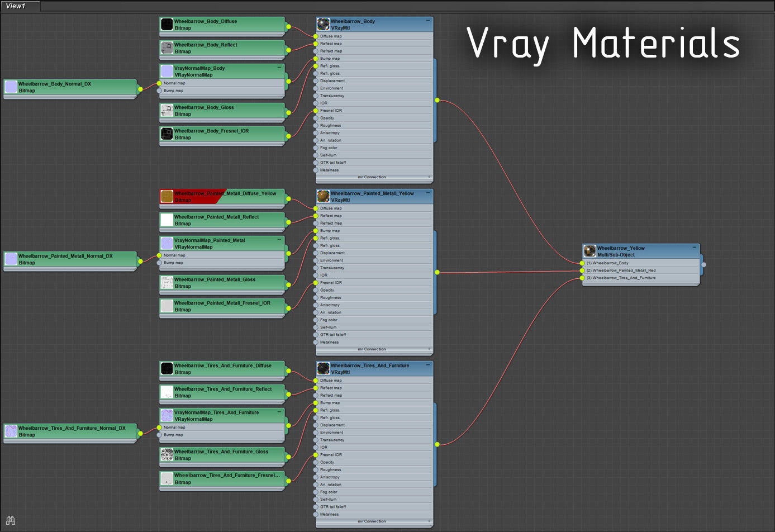Select the (1) Wheelbarrow_Body sub-material slot
The width and height of the screenshot is (775, 532).
pos(641,263)
